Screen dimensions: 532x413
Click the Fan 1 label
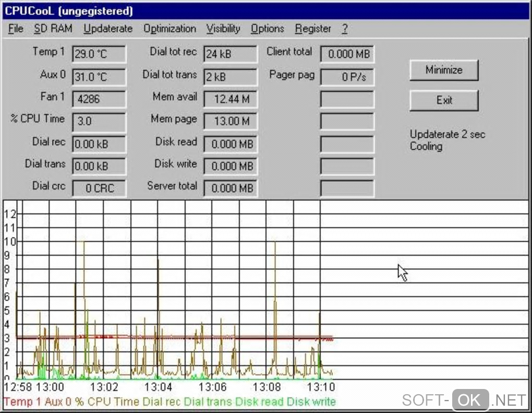coord(52,97)
